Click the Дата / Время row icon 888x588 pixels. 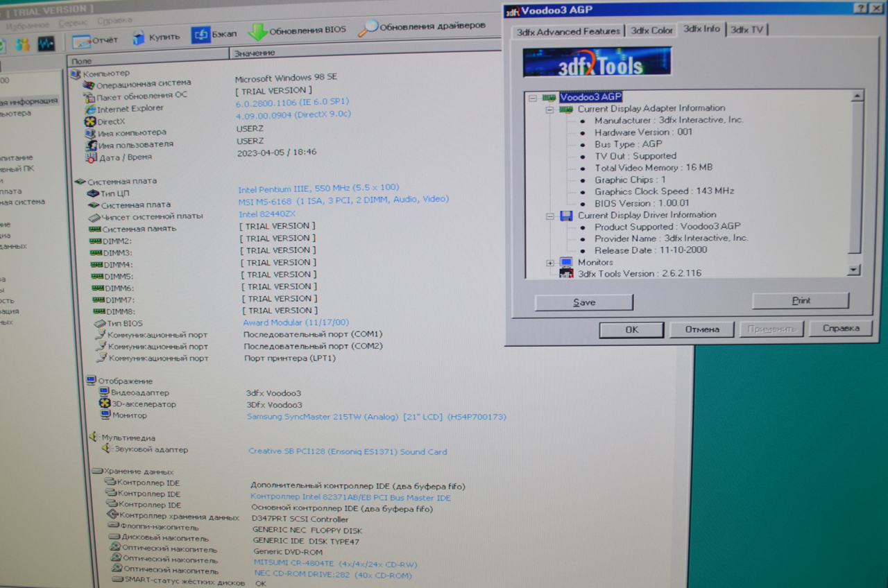pos(90,157)
